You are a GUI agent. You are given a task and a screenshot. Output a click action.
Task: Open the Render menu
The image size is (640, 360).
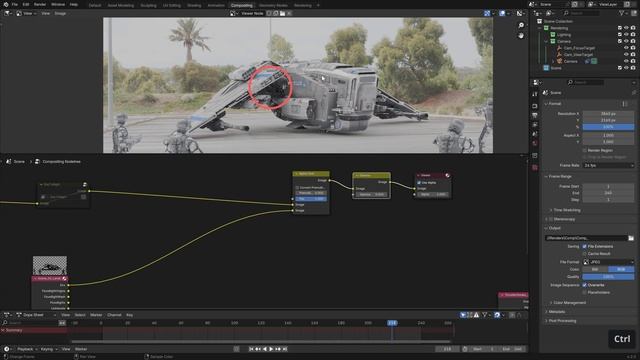coord(40,4)
